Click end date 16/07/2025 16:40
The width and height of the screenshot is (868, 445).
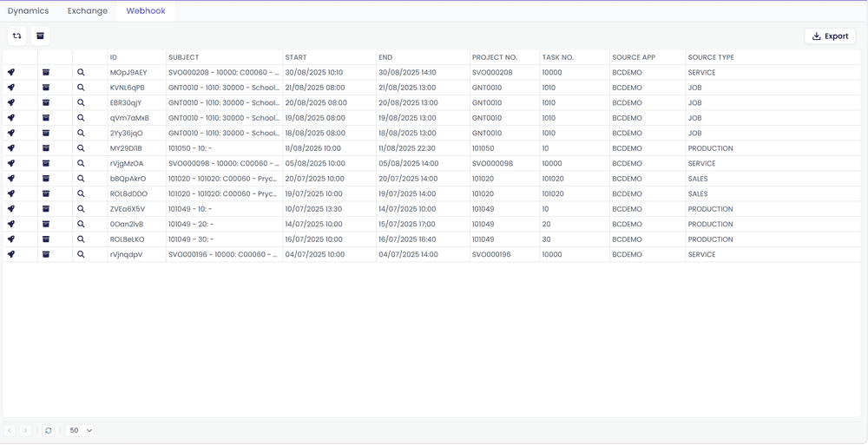pos(407,239)
